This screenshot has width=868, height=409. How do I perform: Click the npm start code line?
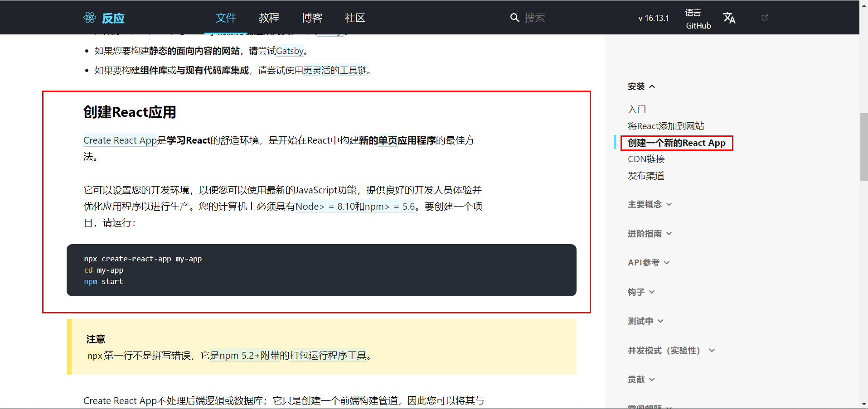click(103, 282)
